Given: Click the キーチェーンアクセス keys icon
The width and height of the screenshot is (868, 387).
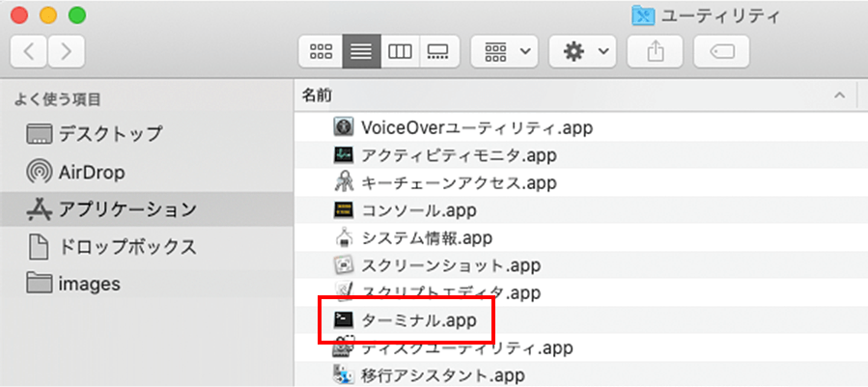Looking at the screenshot, I should tap(344, 182).
